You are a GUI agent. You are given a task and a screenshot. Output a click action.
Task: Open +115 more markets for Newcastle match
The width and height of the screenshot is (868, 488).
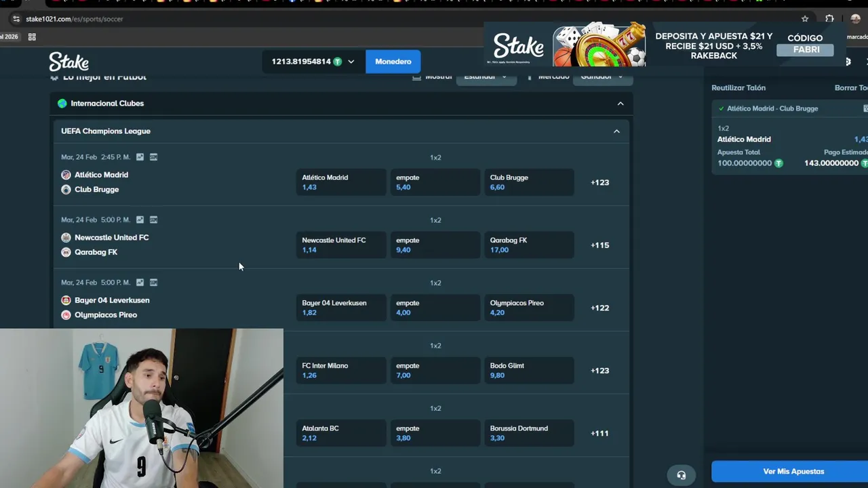click(x=600, y=245)
